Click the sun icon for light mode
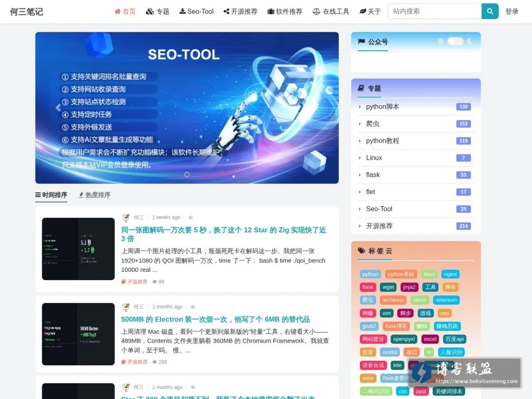 441,41
